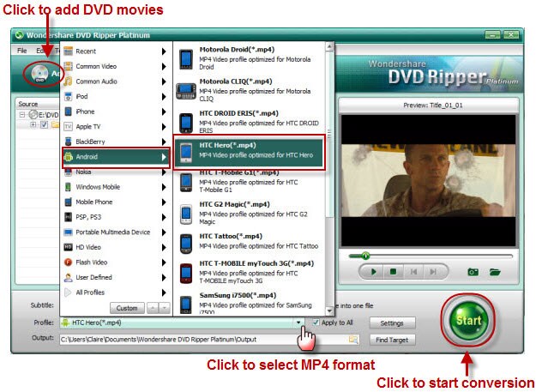
Task: Click the HD Video icon
Action: [68, 247]
